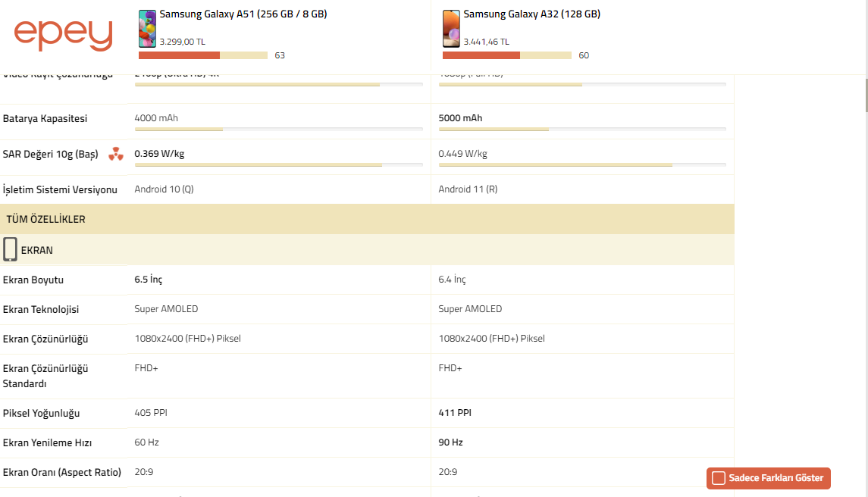Open the epey logo homepage

click(63, 35)
